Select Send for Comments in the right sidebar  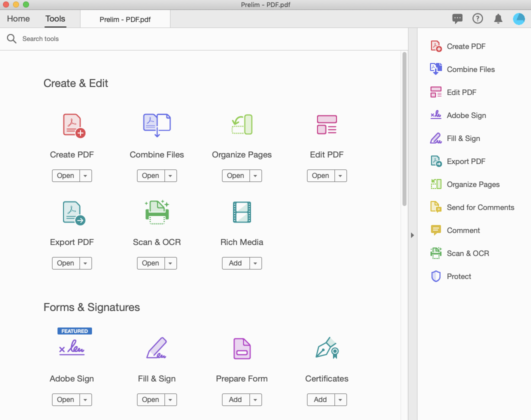472,207
